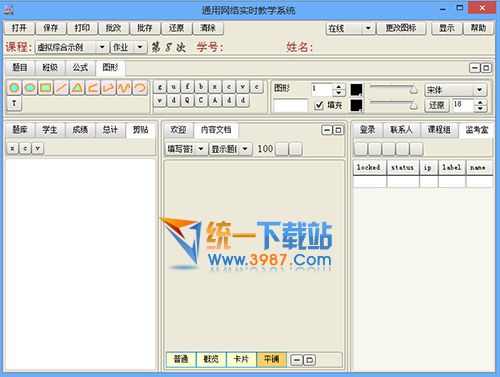Screen dimensions: 500x377
Task: Maximize the 图形 toolbar panel
Action: point(486,68)
